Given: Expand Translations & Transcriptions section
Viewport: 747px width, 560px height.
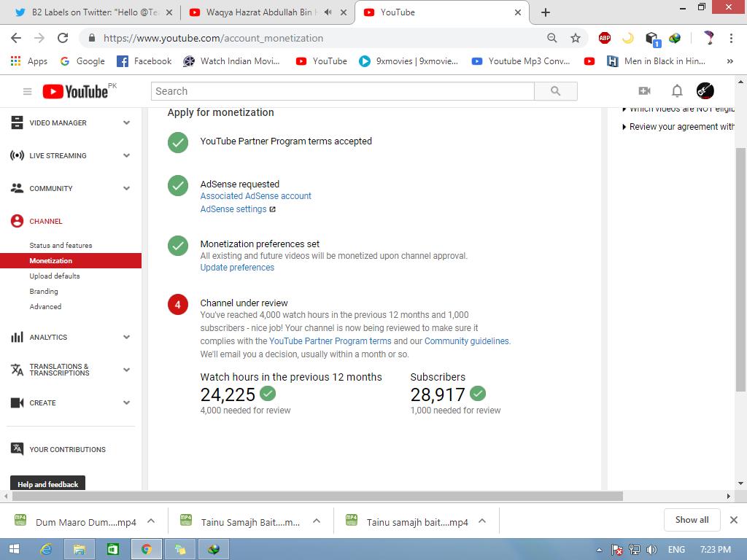Looking at the screenshot, I should [126, 370].
